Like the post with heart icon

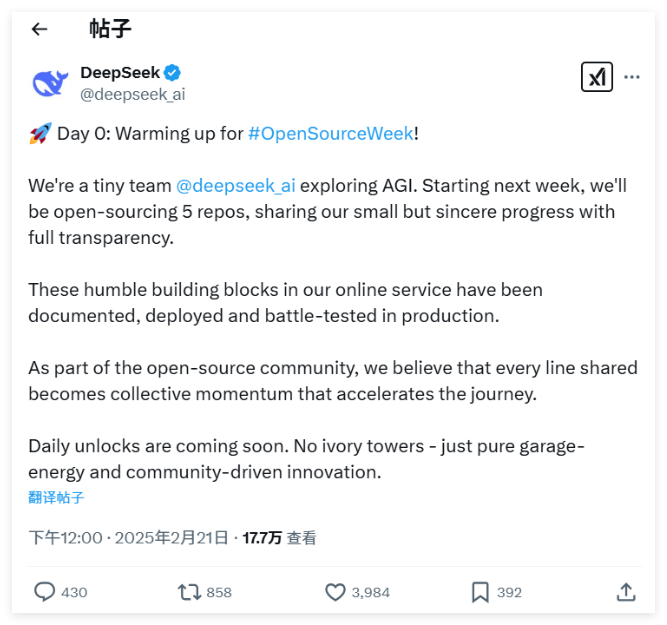pos(335,592)
